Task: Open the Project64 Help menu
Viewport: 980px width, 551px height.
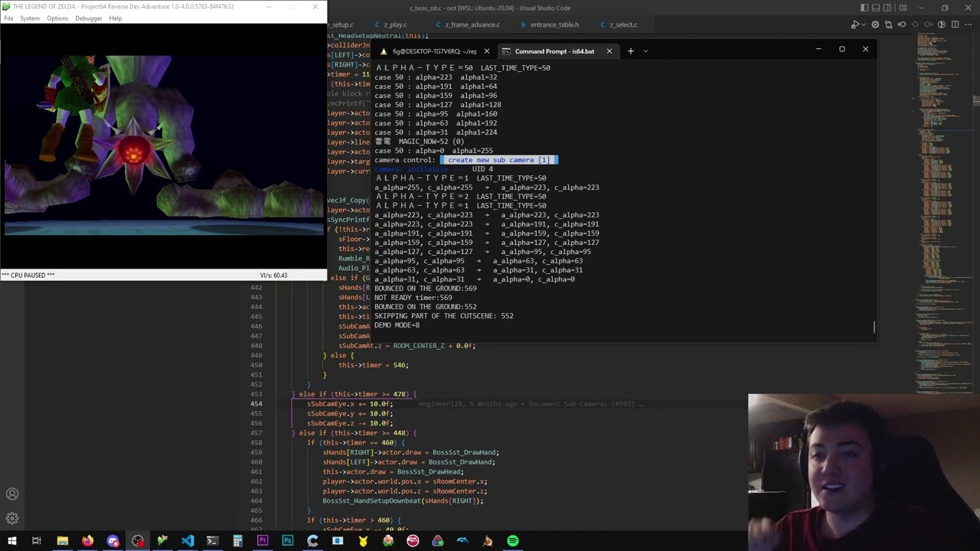Action: point(115,18)
